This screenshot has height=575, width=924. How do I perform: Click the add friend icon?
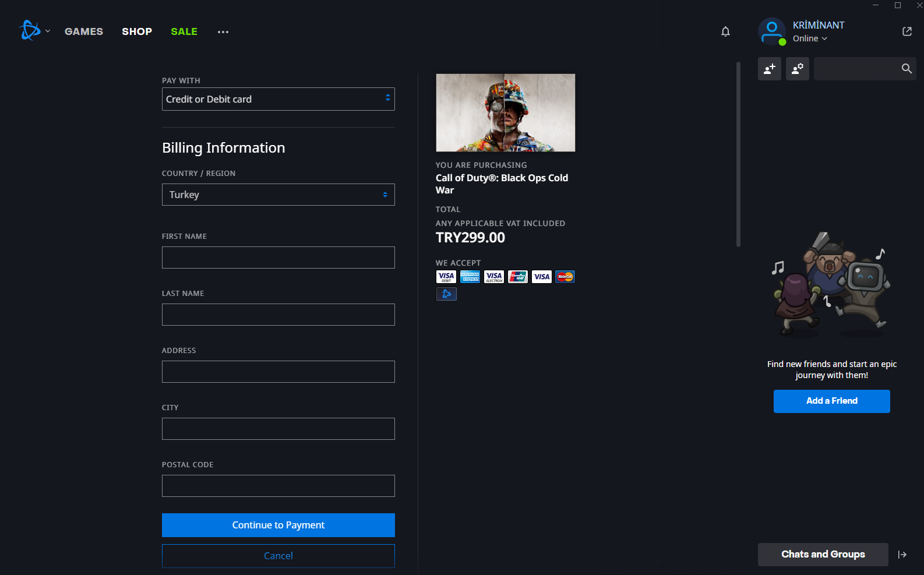(x=770, y=69)
